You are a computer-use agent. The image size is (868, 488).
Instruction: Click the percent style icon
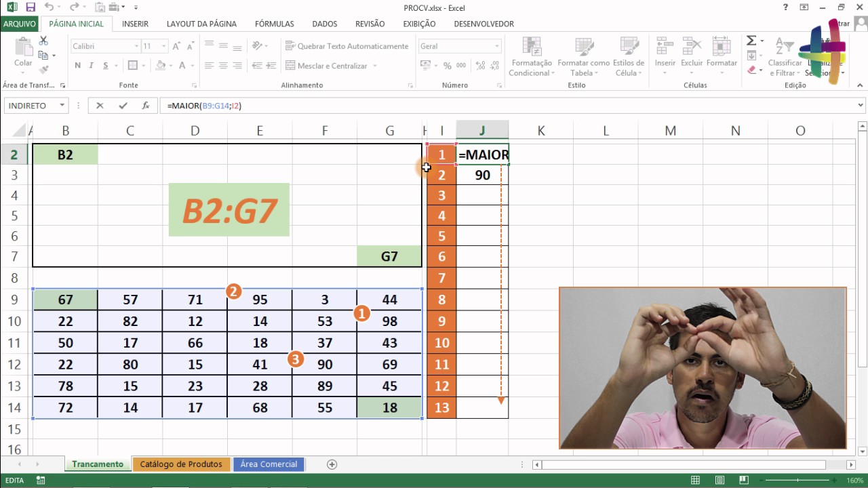coord(447,66)
